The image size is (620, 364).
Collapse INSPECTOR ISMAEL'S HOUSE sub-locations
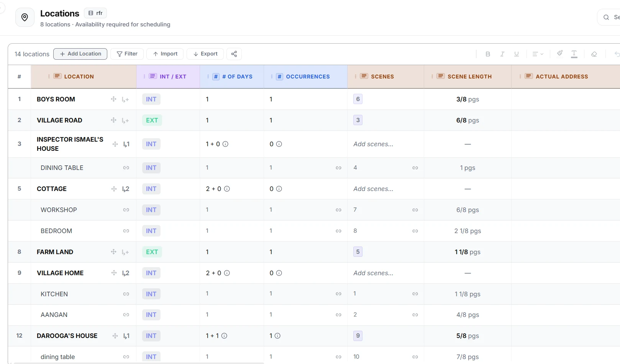(126, 144)
